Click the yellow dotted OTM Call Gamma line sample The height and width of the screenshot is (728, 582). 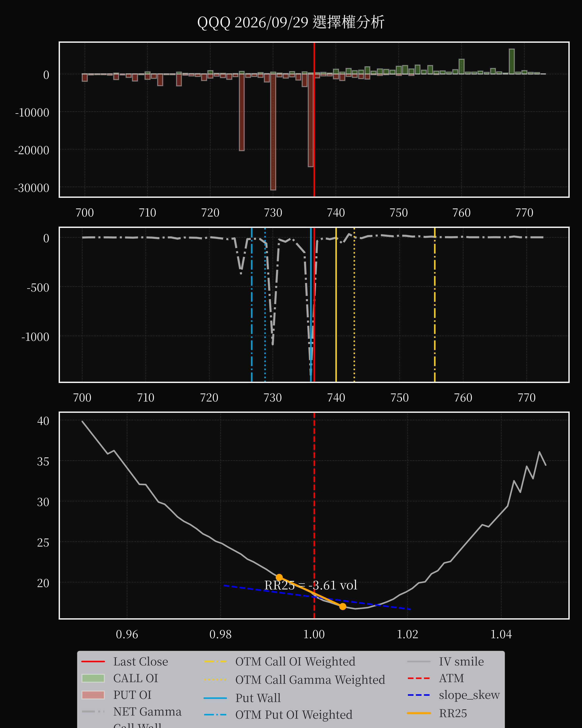215,680
